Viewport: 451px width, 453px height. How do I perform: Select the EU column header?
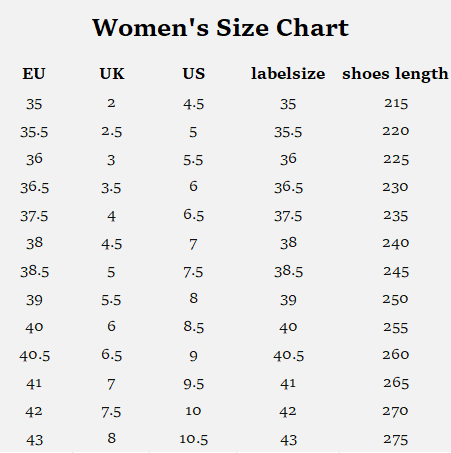pyautogui.click(x=34, y=74)
